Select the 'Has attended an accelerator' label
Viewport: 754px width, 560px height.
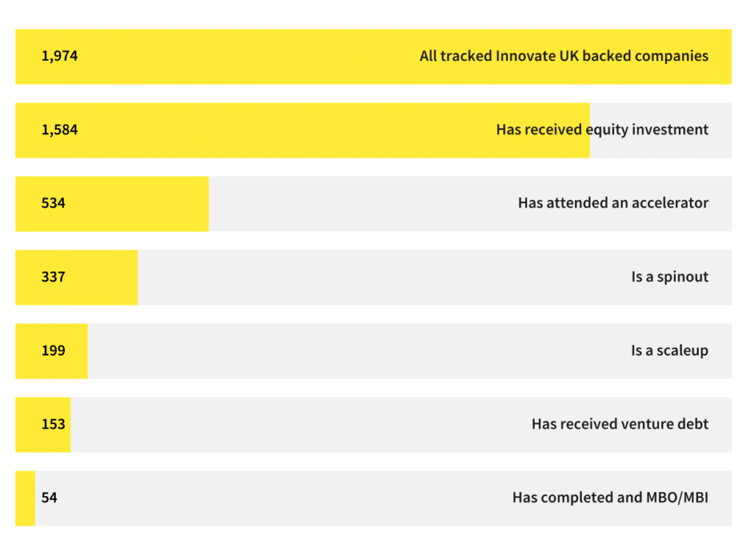click(613, 203)
